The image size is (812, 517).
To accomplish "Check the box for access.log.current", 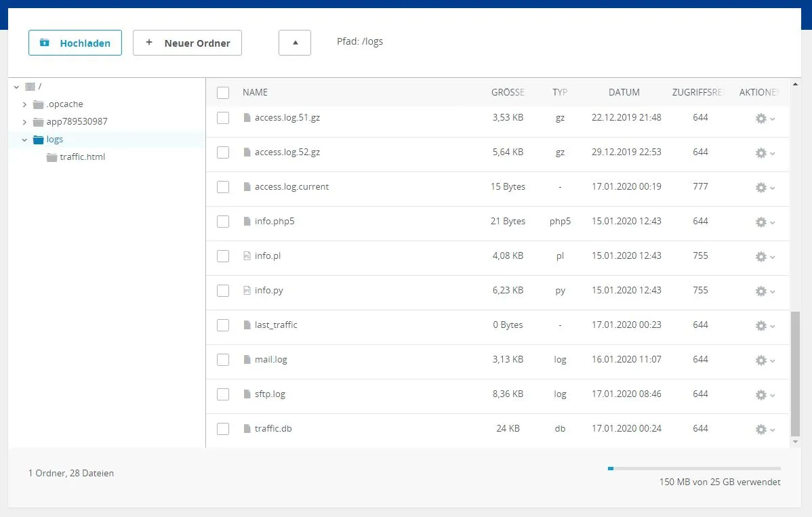I will click(223, 187).
